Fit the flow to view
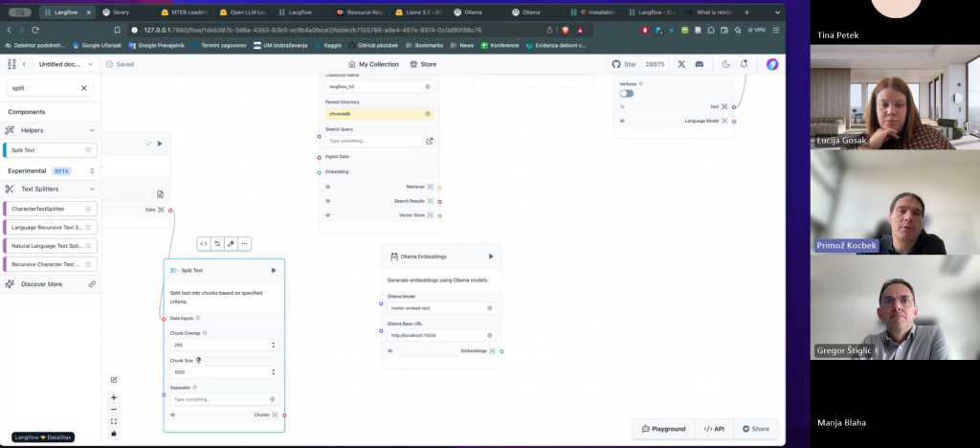The image size is (980, 448). point(114,421)
